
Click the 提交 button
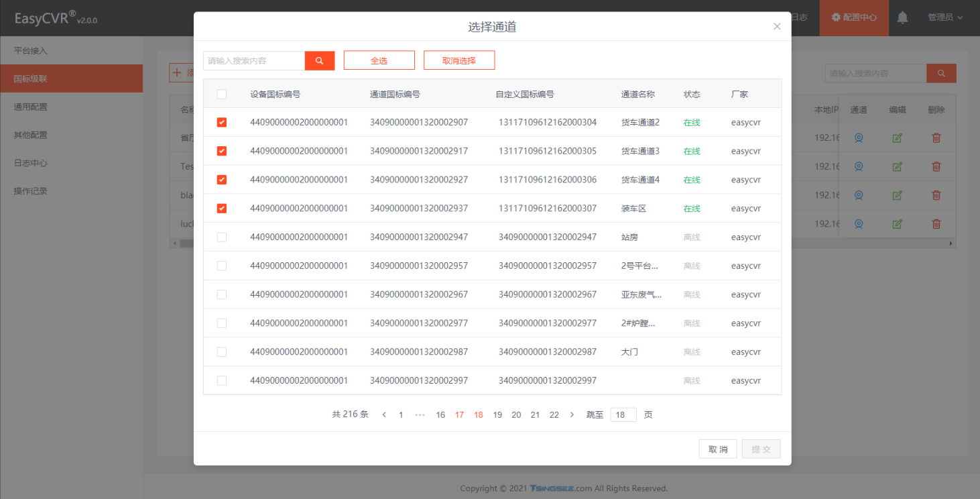[761, 449]
